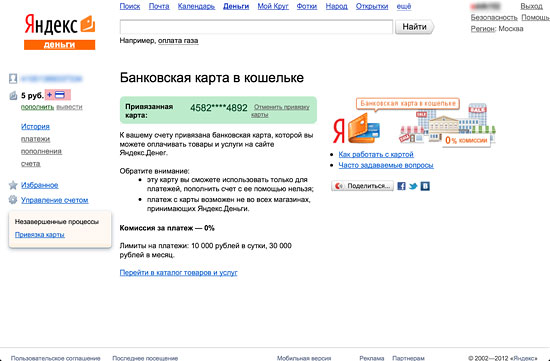Open the Календарь service link
This screenshot has width=550, height=361.
point(196,6)
